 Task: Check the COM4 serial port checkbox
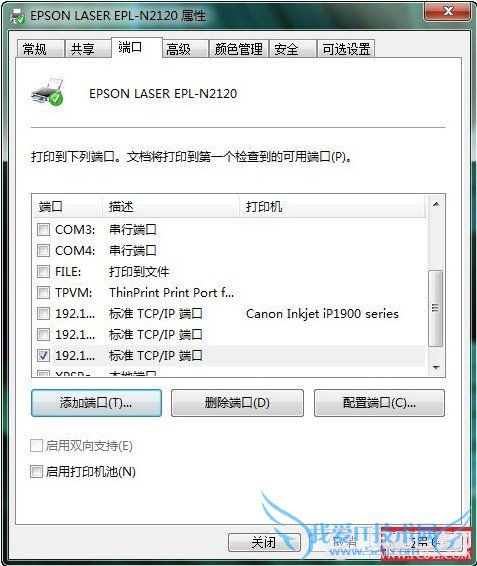43,250
